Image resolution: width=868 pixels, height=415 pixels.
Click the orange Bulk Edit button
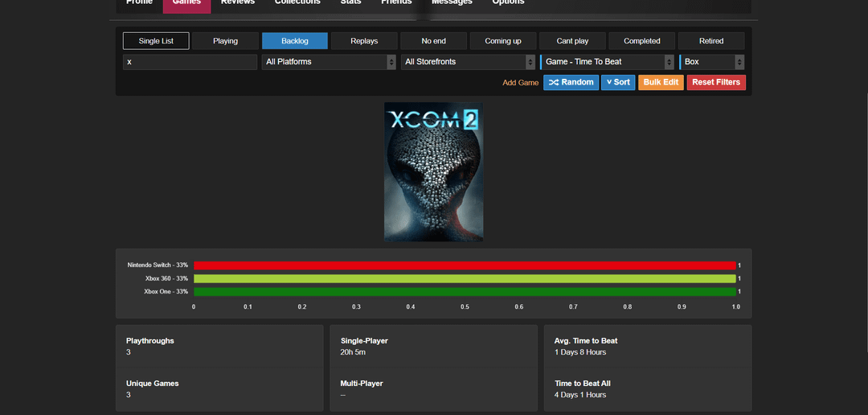tap(661, 82)
